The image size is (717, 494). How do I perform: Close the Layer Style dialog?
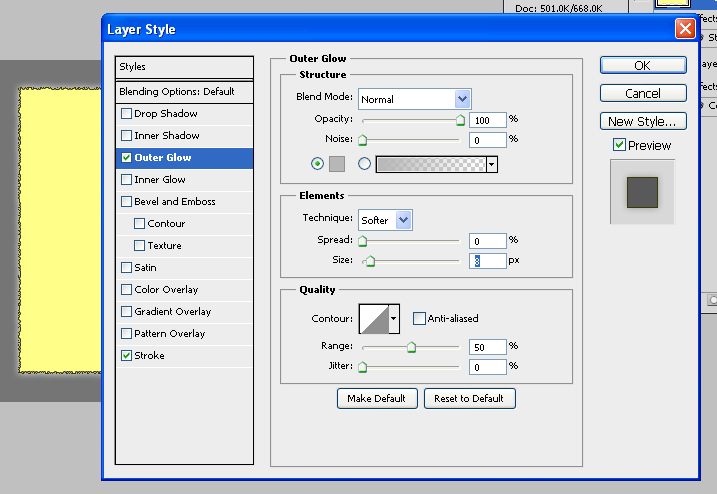(685, 29)
